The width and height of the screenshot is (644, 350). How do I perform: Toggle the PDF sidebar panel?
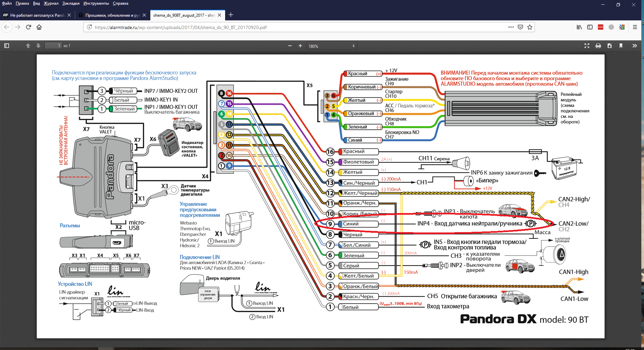7,46
